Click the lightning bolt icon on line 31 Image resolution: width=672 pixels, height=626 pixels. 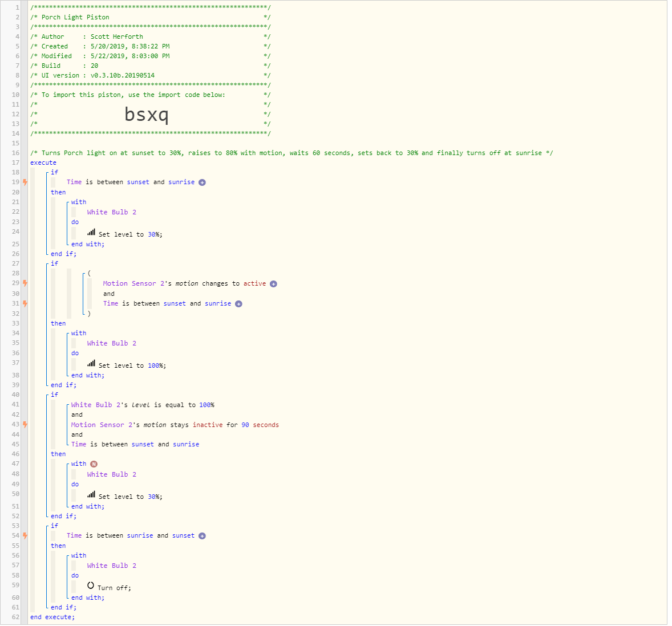25,304
